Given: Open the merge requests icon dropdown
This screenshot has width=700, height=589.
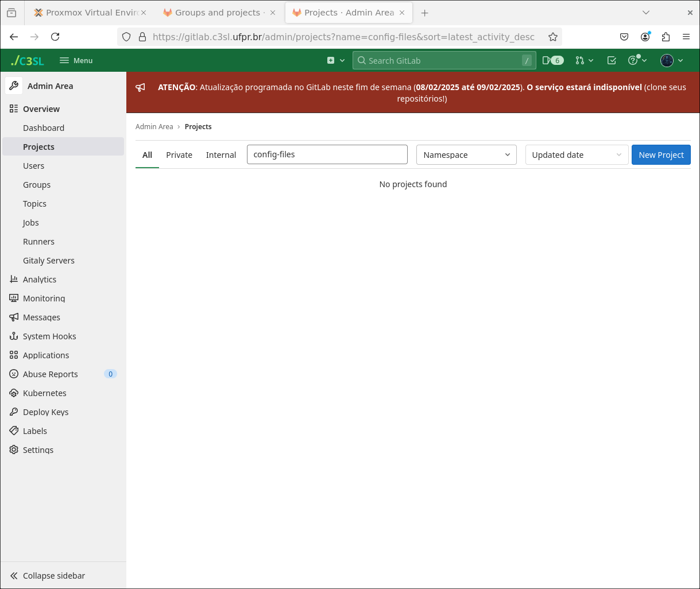Looking at the screenshot, I should coord(584,60).
